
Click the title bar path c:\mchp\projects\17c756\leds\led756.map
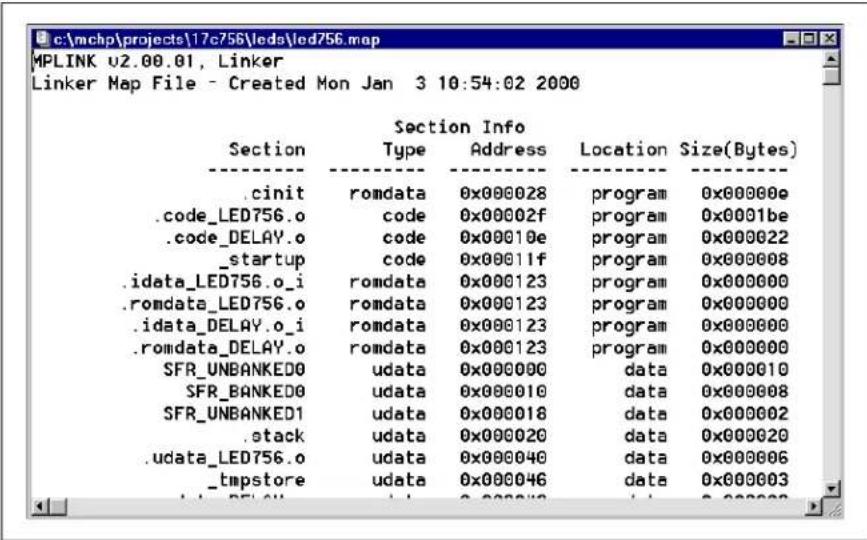tap(216, 39)
